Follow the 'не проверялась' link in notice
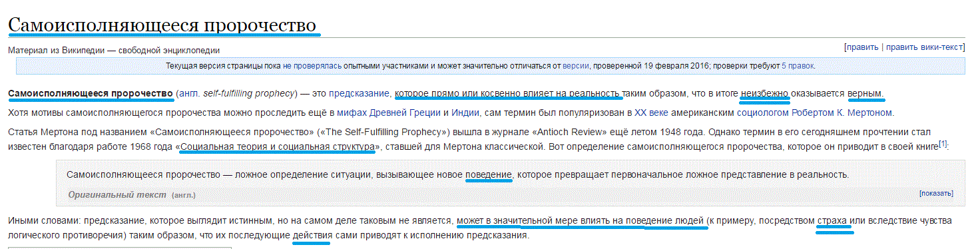This screenshot has height=249, width=980. coord(312,66)
